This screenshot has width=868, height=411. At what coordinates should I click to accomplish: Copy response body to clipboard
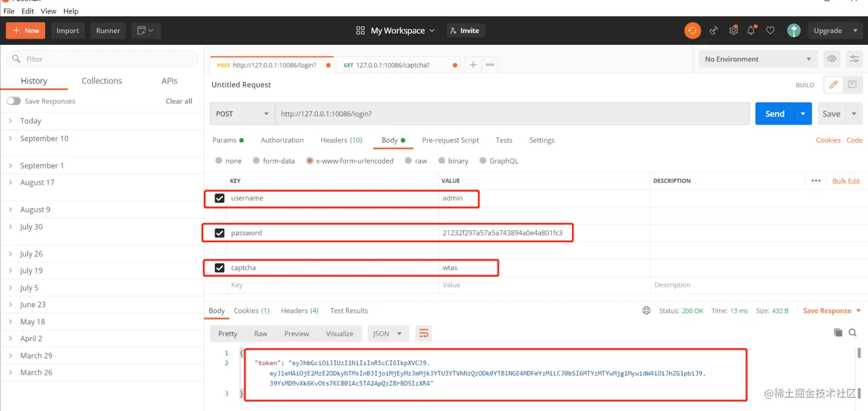pos(838,332)
